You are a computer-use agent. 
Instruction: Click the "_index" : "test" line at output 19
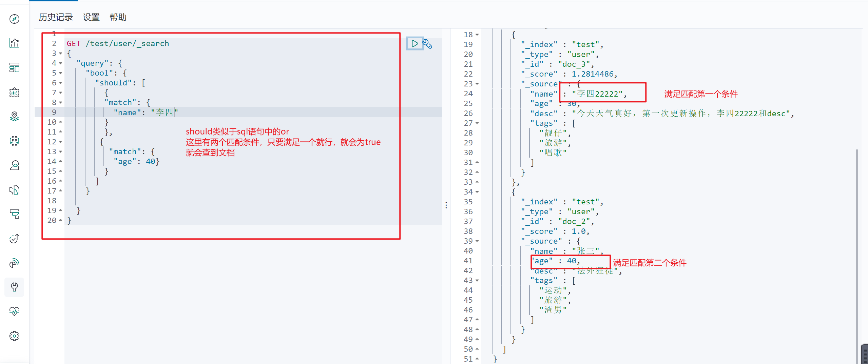tap(562, 45)
